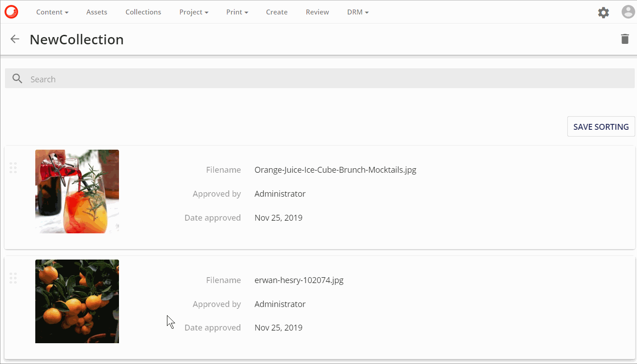Click the red application logo
The image size is (637, 364).
(11, 12)
